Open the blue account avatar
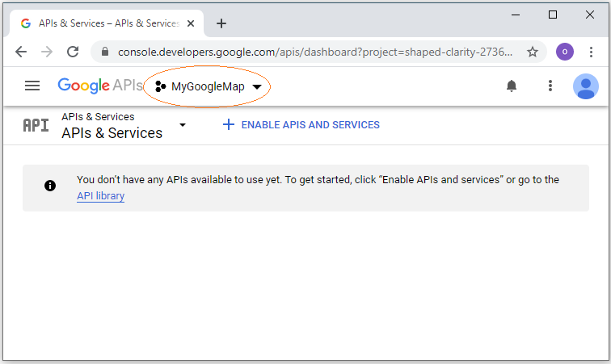The height and width of the screenshot is (364, 611). [x=586, y=86]
